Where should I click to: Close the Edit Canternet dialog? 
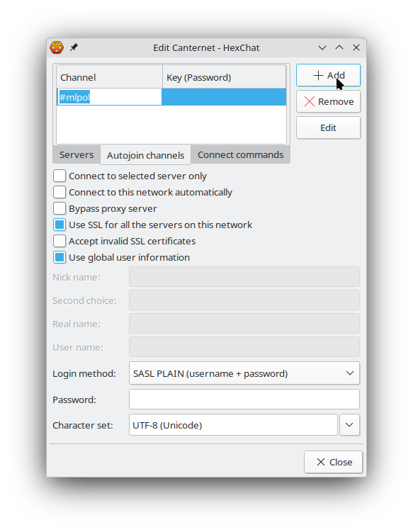point(333,462)
